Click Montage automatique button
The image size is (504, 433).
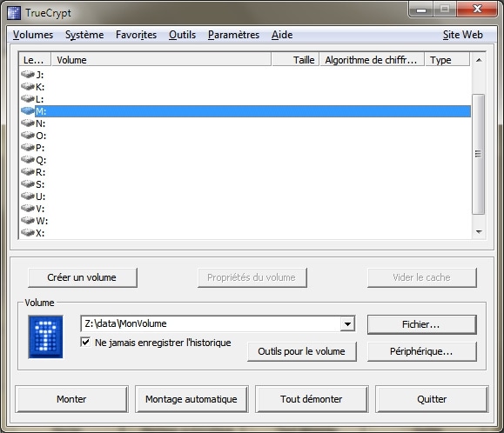click(x=192, y=399)
